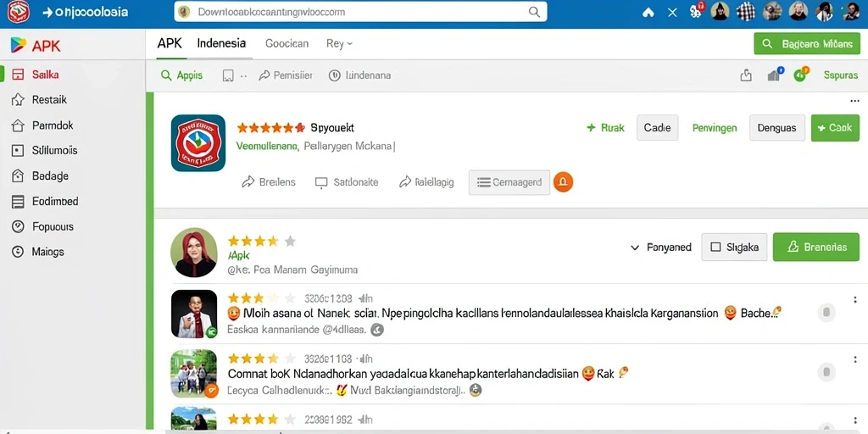Click the Ohjooolosia site title
Viewport: 868px width, 434px height.
point(86,12)
